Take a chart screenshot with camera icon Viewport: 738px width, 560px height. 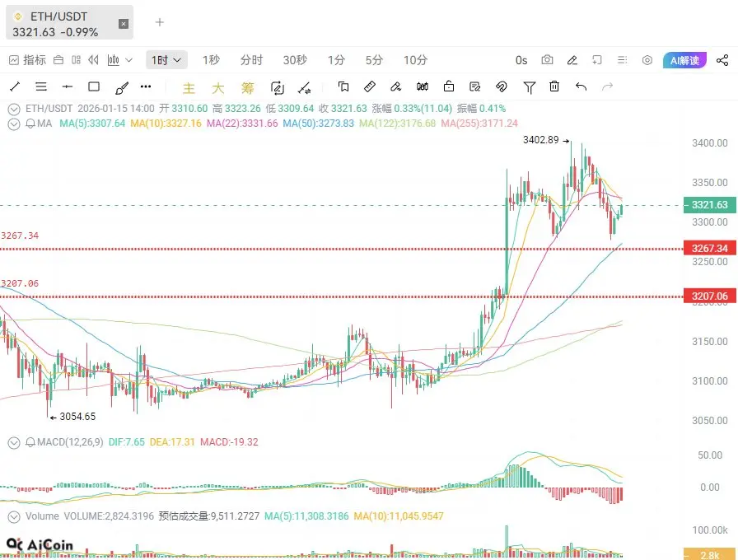point(547,60)
